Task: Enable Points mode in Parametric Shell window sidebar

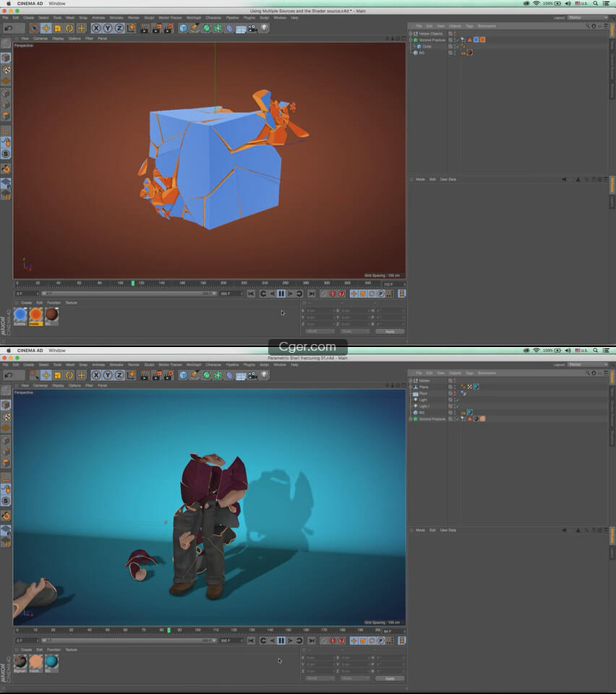Action: pos(6,440)
